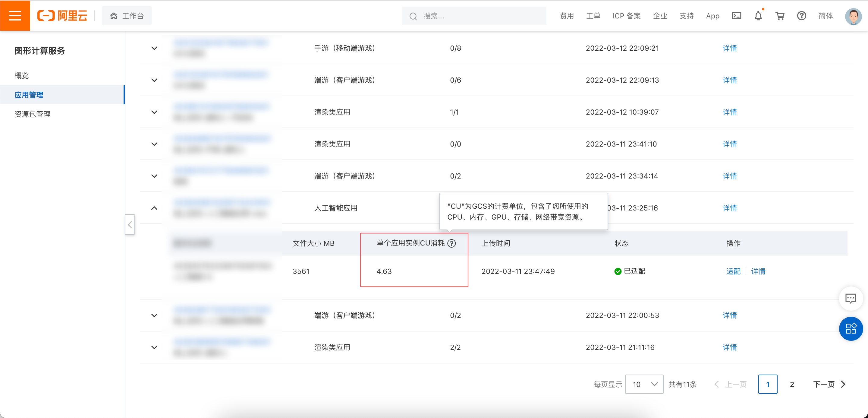Go to page 2 of results
Viewport: 868px width, 418px height.
pyautogui.click(x=792, y=384)
